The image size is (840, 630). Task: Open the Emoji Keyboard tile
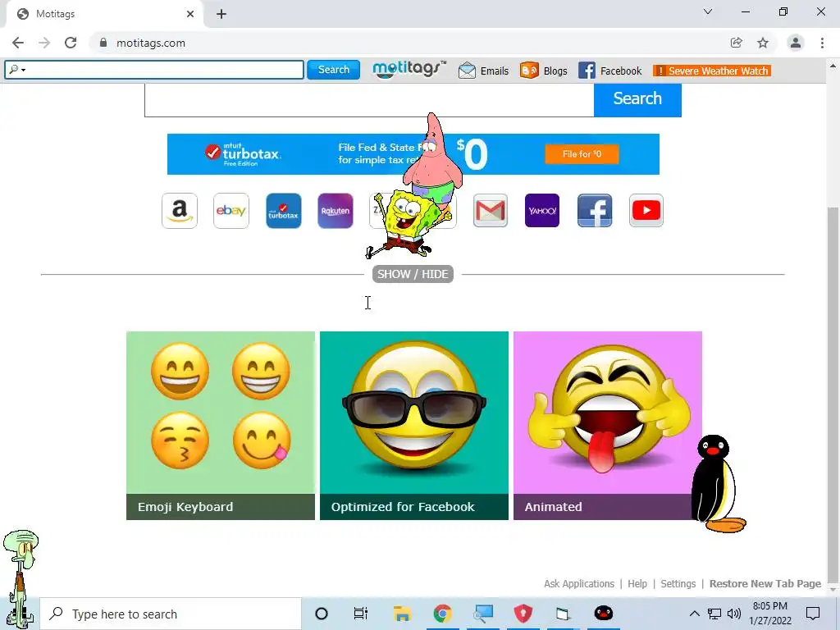(x=221, y=426)
